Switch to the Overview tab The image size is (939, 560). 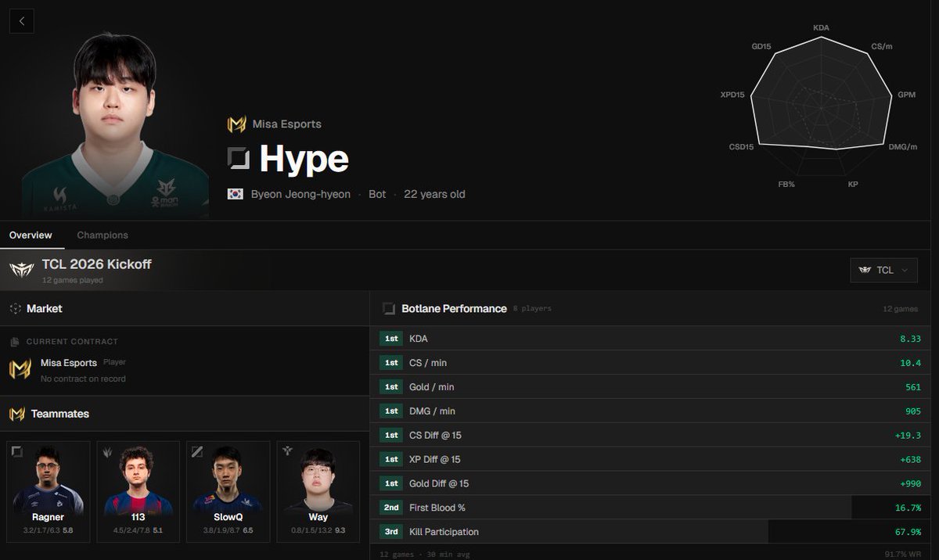coord(31,235)
